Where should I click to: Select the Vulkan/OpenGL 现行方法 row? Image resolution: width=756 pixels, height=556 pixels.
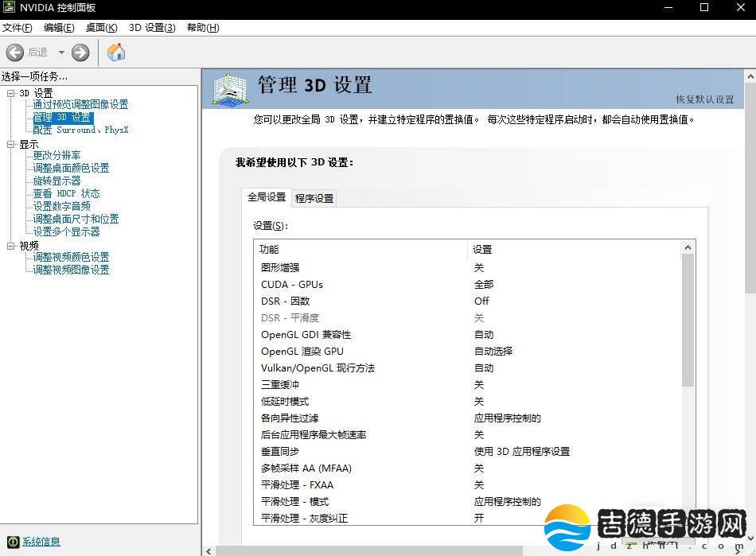point(468,368)
